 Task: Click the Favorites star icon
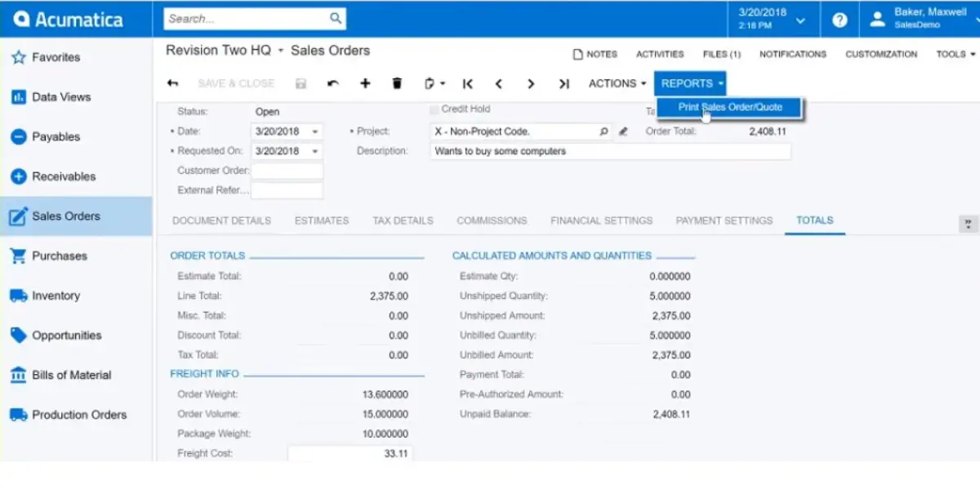click(x=19, y=57)
